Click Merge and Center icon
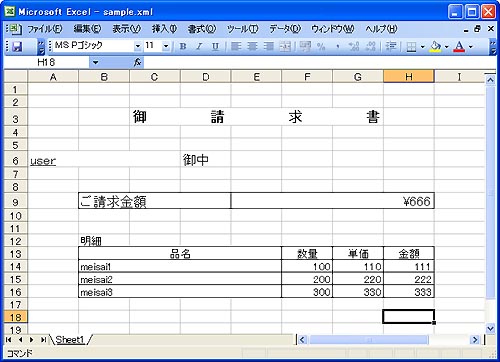 (x=285, y=46)
